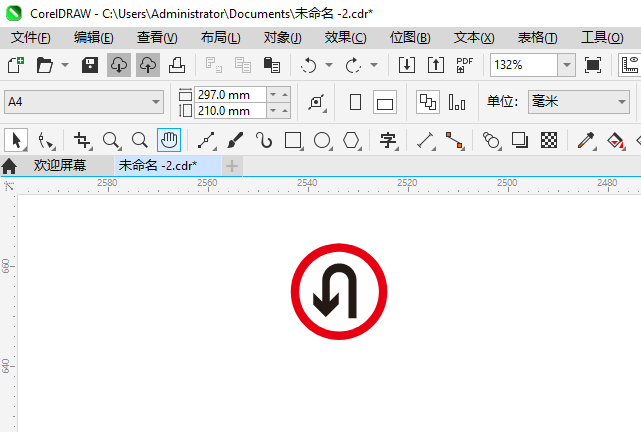Viewport: 641px width, 432px height.
Task: Decrease page height with down stepper
Action: pyautogui.click(x=273, y=111)
